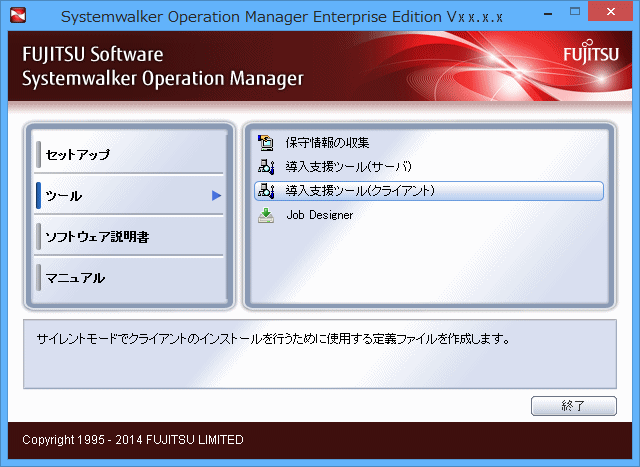Viewport: 640px width, 467px height.
Task: Launch 導入支援ツール(サーバ) entry
Action: [429, 167]
